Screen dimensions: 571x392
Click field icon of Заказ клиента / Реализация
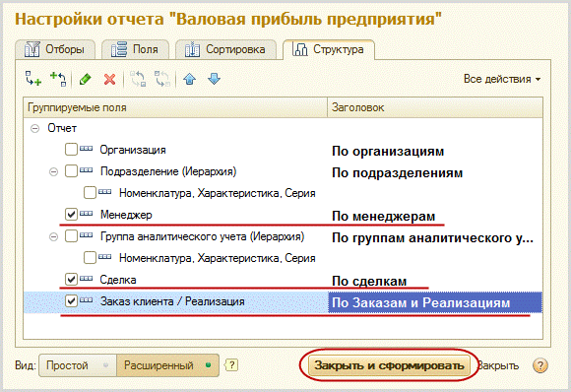86,299
